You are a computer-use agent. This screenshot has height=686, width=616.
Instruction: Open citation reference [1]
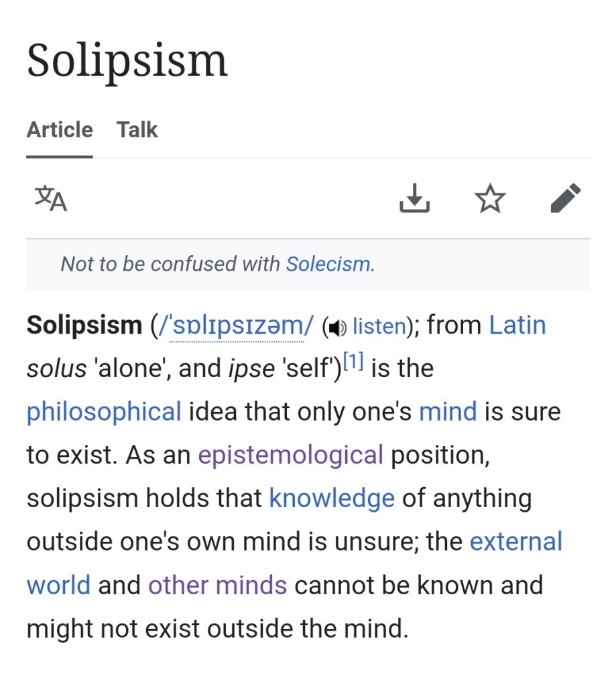(x=353, y=362)
